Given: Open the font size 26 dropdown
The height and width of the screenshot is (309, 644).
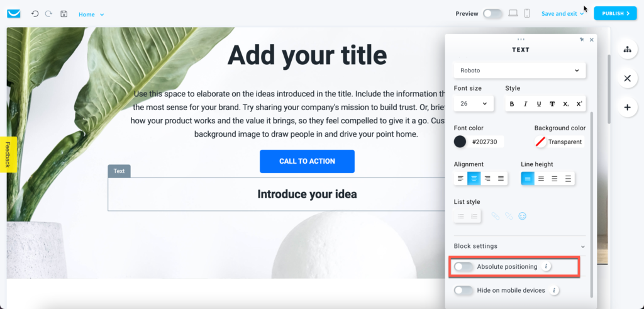Looking at the screenshot, I should coord(474,104).
